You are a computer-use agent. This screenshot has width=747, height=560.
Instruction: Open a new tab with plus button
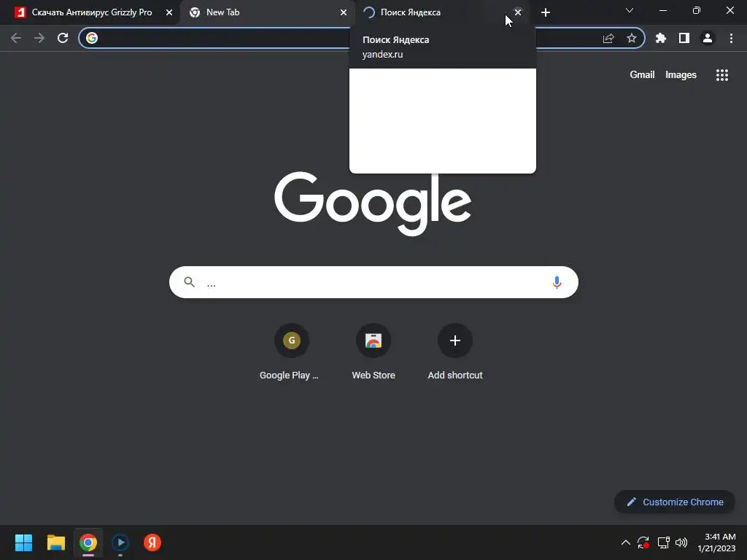[546, 12]
